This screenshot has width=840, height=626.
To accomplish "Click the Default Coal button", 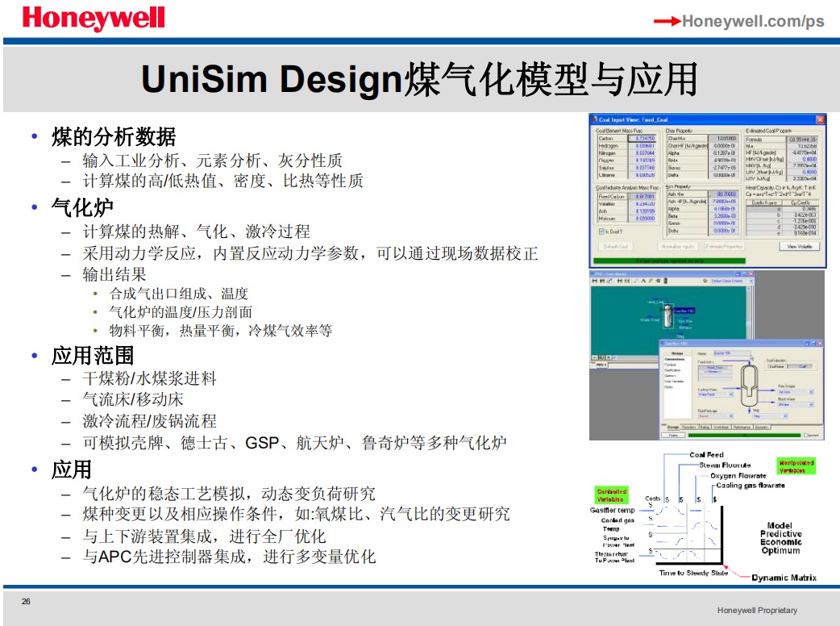I will coord(616,247).
